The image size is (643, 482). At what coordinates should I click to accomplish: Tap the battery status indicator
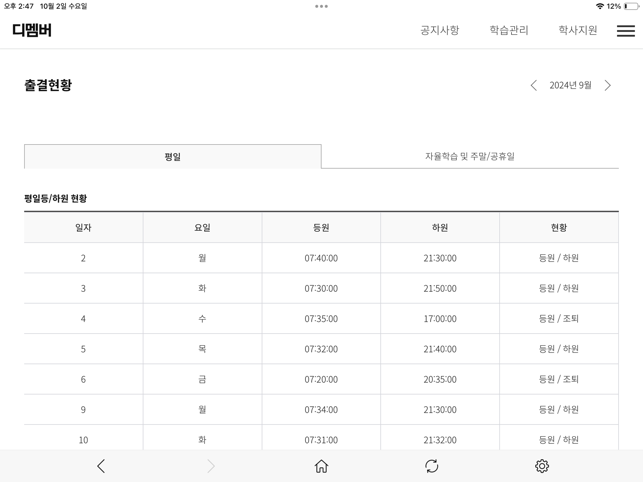click(632, 6)
